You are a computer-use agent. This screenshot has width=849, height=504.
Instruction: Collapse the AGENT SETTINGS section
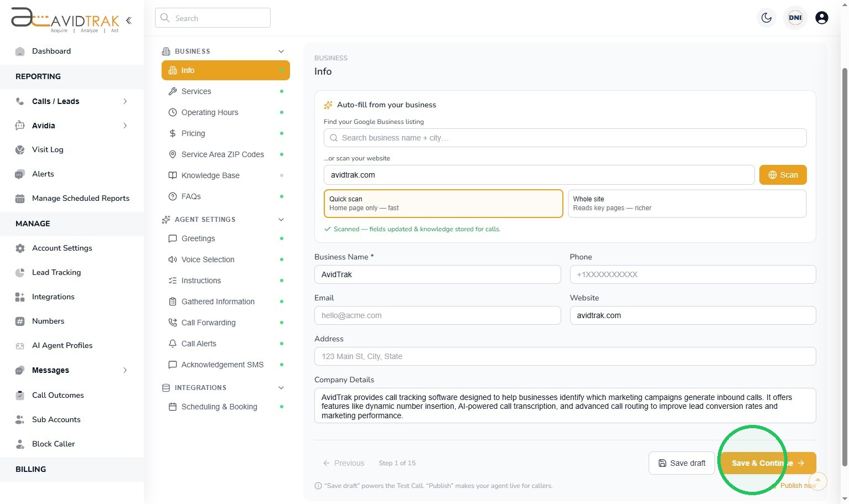281,220
